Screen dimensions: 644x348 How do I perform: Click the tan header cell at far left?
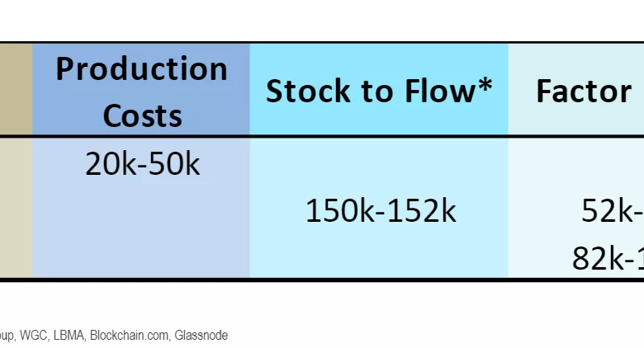[16, 89]
